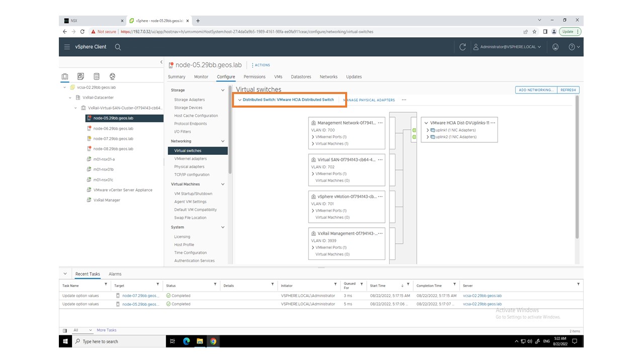Viewport: 644px width, 362px height.
Task: Switch to the Monitor tab
Action: pos(201,77)
